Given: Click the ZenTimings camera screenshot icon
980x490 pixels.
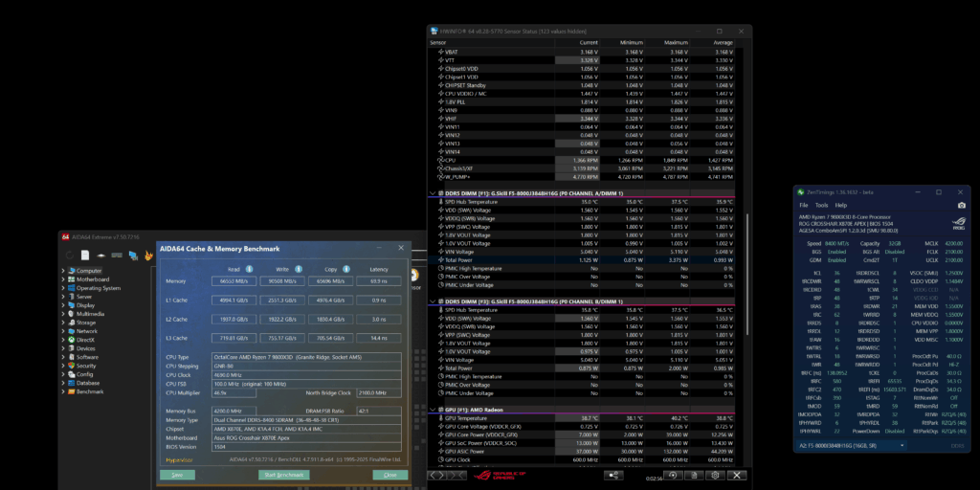Looking at the screenshot, I should coord(961,205).
